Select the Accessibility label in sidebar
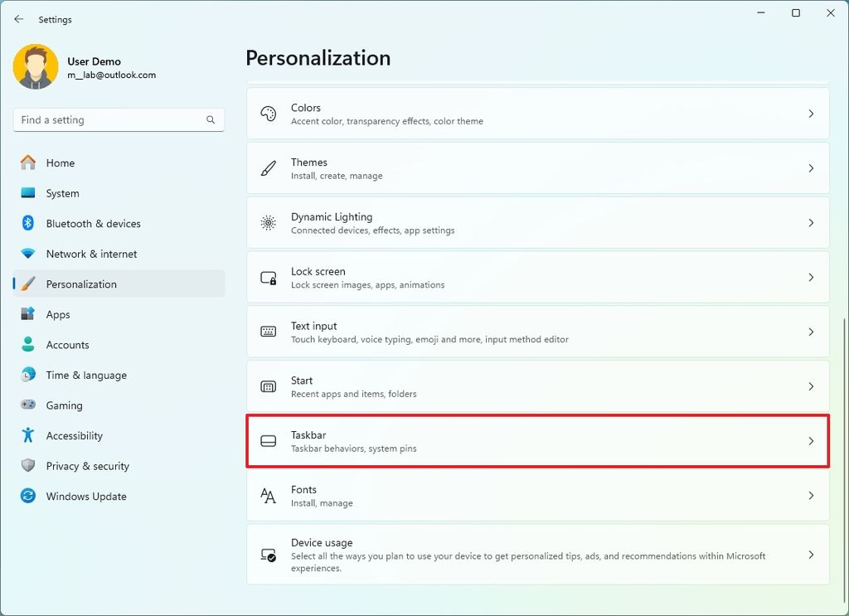This screenshot has height=616, width=849. [74, 436]
